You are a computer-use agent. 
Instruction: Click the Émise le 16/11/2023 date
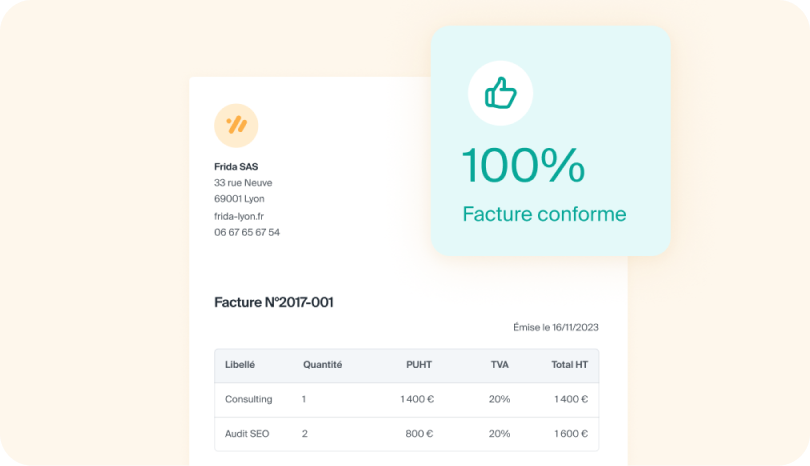click(x=555, y=327)
